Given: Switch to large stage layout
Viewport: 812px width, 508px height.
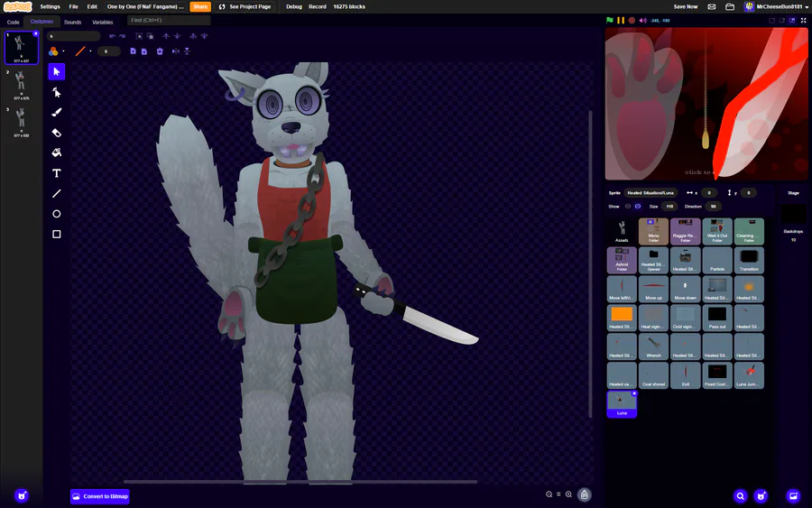Looking at the screenshot, I should (792, 20).
